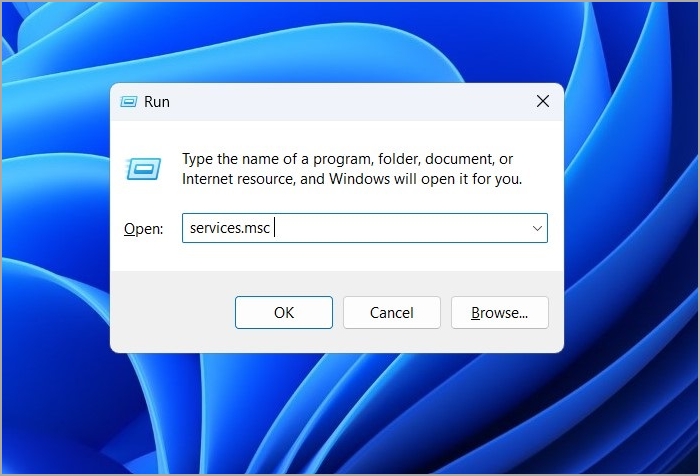Click the Run icon in the title bar
The width and height of the screenshot is (700, 476).
pos(129,102)
